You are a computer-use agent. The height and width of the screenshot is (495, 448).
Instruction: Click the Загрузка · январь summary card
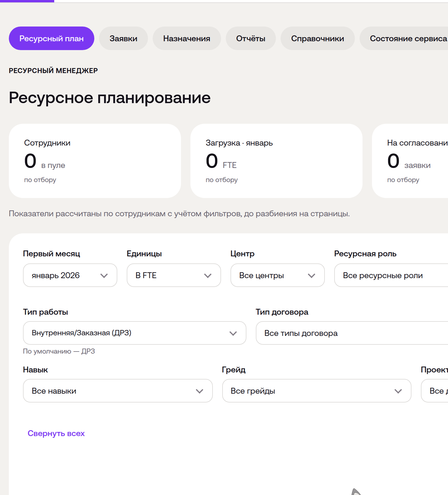click(x=276, y=161)
